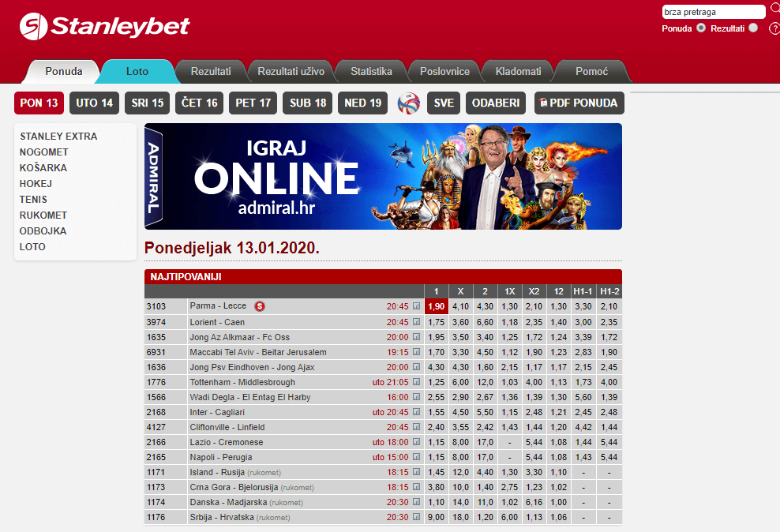780x532 pixels.
Task: Open statistics icon for Lorient - Caen
Action: [416, 322]
